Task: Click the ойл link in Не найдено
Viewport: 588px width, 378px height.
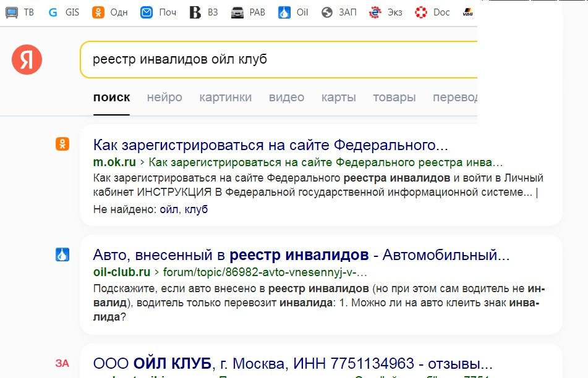Action: pyautogui.click(x=169, y=209)
